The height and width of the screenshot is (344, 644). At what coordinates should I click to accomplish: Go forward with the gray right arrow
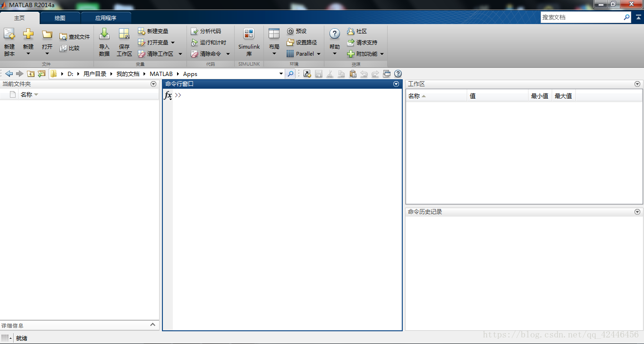coord(19,74)
